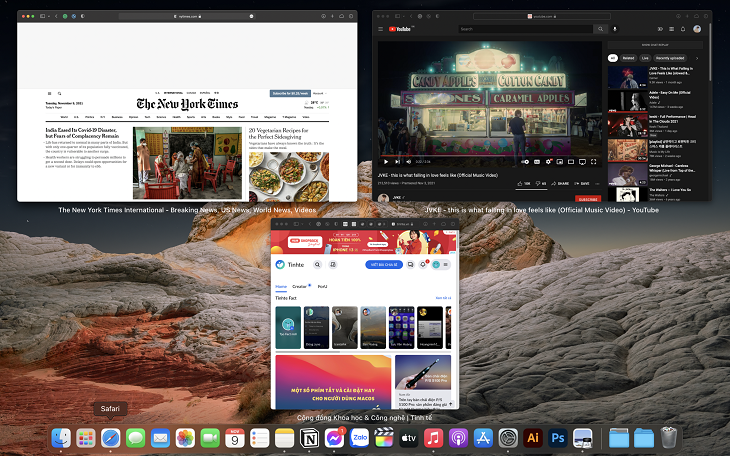Toggle subtitles in the YouTube player
The image size is (730, 456).
[537, 162]
